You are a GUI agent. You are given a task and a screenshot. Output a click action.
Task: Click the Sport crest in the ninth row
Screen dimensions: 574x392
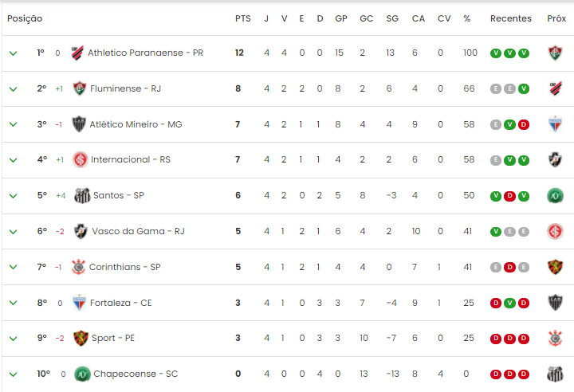[x=81, y=338]
